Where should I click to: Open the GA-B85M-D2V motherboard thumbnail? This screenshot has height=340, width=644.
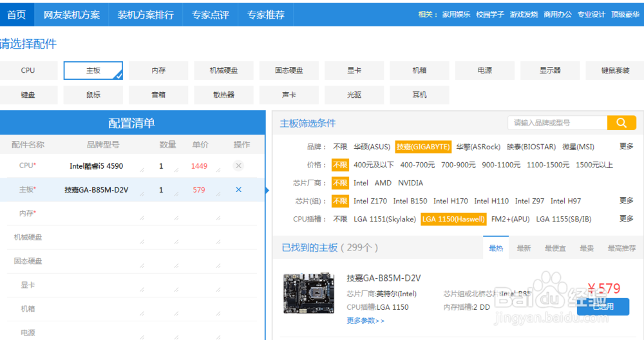pos(309,293)
